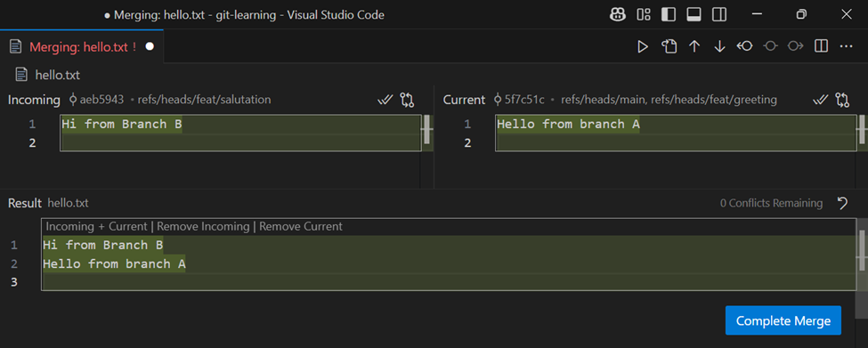Click the Incoming + Current code lens
Screen dimensions: 868x348
(x=96, y=226)
